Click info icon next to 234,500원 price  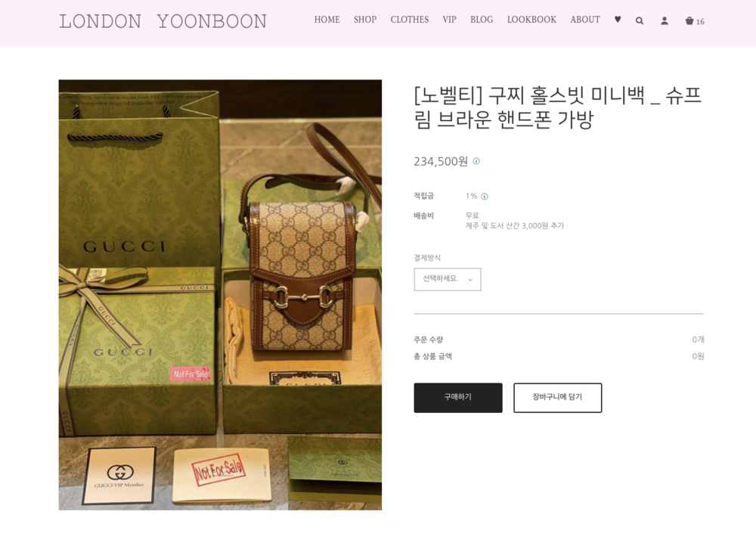tap(476, 161)
